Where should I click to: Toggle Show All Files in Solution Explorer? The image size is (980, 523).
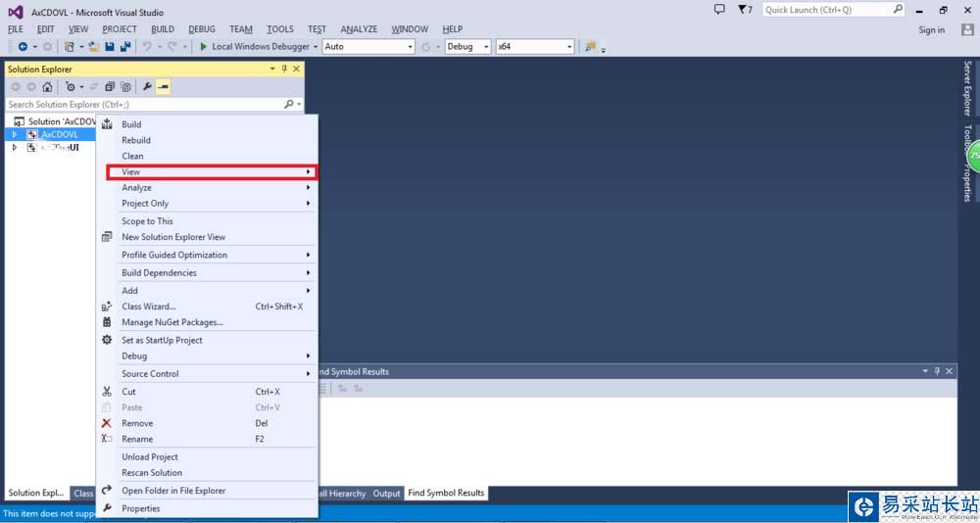(125, 87)
